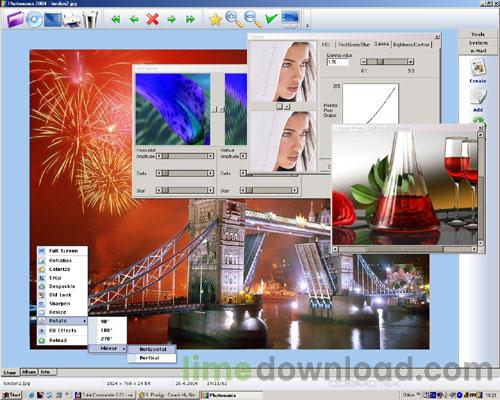The height and width of the screenshot is (400, 500).
Task: Open the purple folder icon
Action: pyautogui.click(x=15, y=19)
